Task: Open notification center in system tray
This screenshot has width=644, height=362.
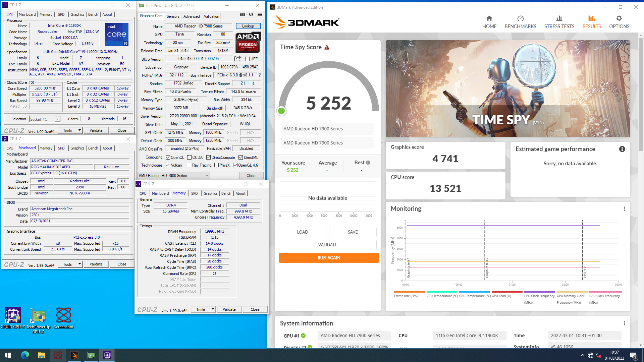Action: [634, 355]
